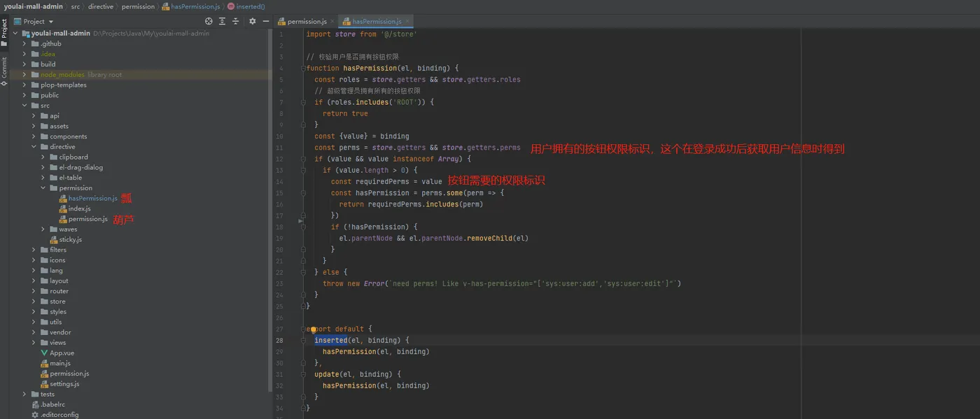This screenshot has width=980, height=419.
Task: Click youlai-mall-admin in the breadcrumb bar
Action: [33, 6]
